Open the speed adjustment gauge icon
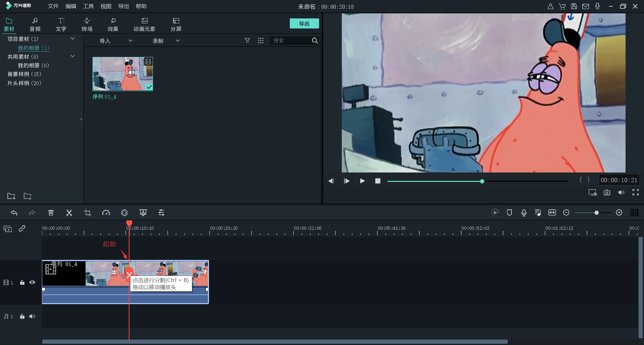644x345 pixels. point(106,213)
